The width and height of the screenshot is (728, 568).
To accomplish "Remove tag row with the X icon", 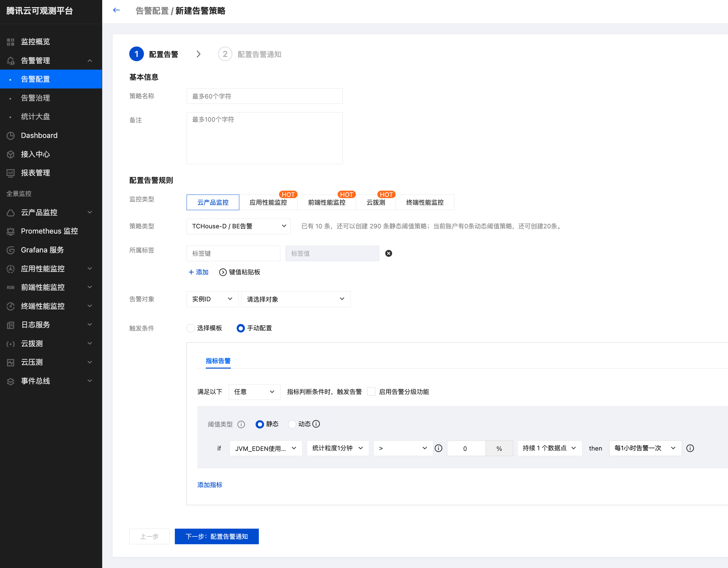I will (x=388, y=253).
